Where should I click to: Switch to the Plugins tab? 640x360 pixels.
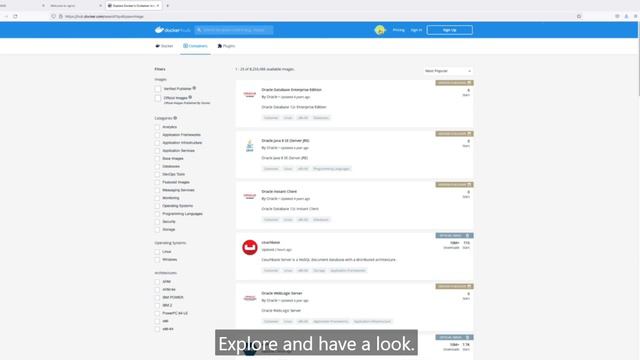click(x=227, y=46)
